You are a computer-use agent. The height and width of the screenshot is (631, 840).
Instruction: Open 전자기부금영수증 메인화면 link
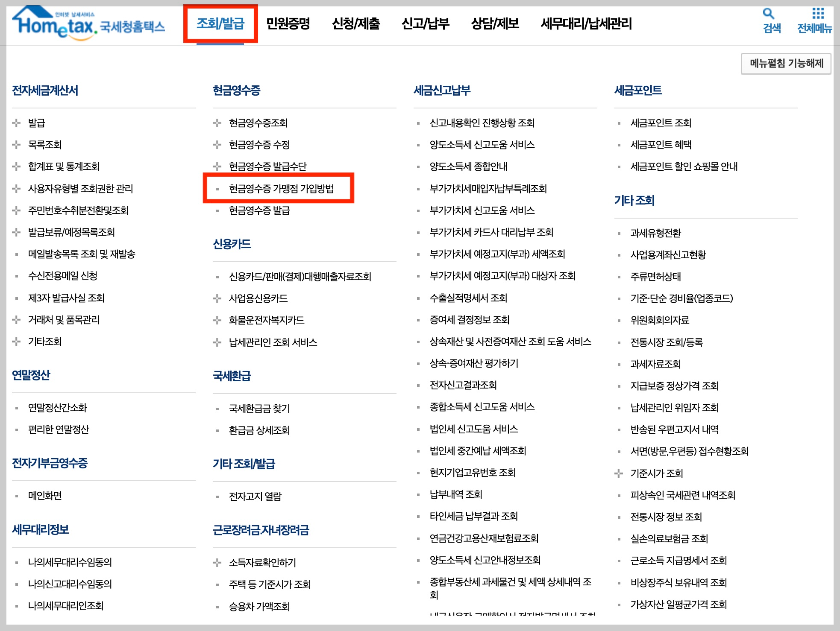click(x=45, y=496)
